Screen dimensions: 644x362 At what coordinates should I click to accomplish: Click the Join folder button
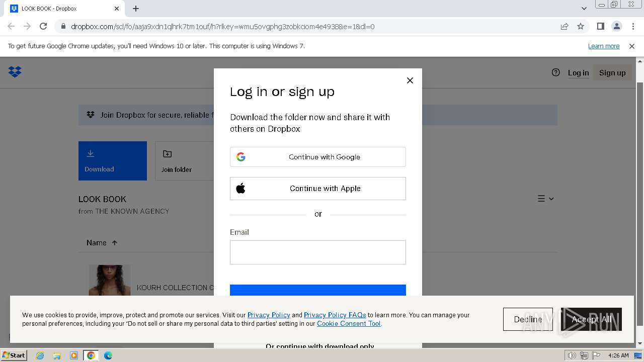pos(184,161)
